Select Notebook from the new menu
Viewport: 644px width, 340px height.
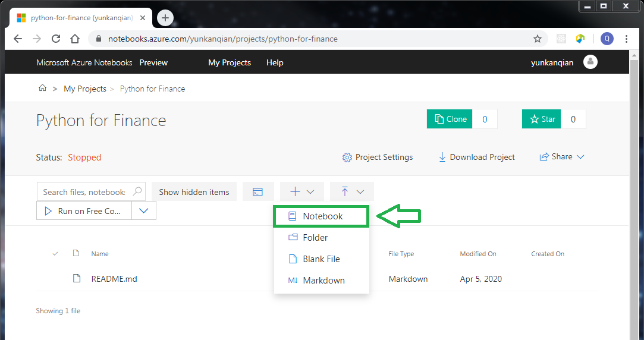coord(321,216)
